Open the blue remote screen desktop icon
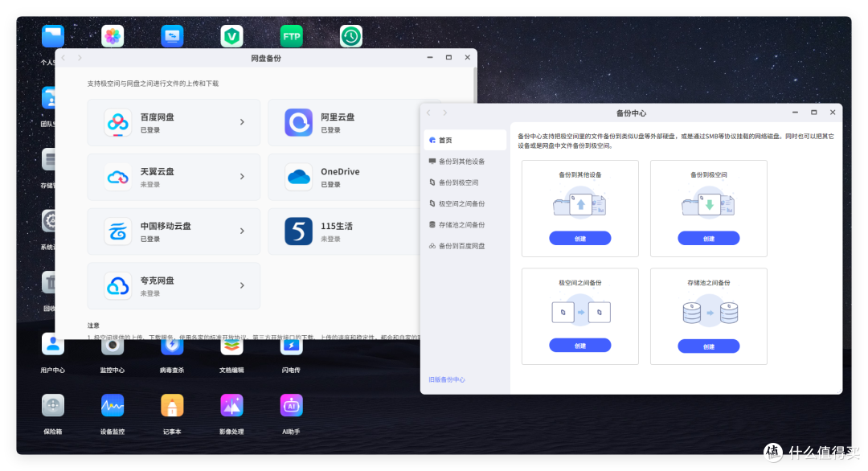 172,36
